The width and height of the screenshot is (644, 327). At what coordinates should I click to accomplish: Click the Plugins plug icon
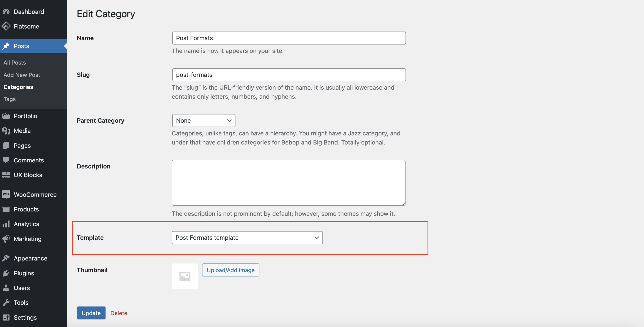pos(6,273)
